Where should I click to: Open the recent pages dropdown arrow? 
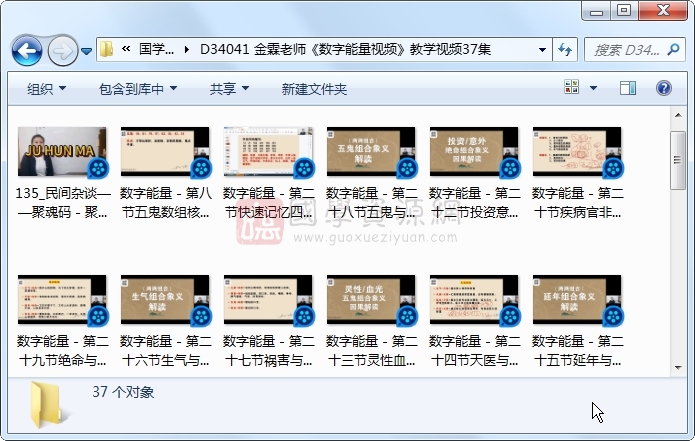87,51
